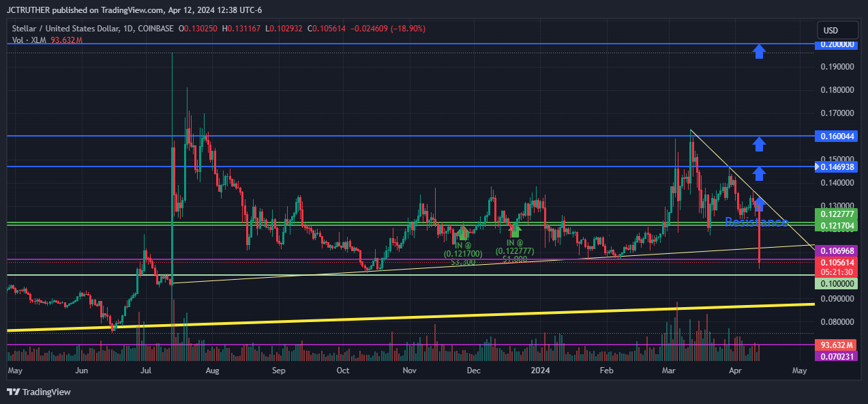Select the blue up arrow near 0.146938 line
This screenshot has width=868, height=404.
point(759,173)
